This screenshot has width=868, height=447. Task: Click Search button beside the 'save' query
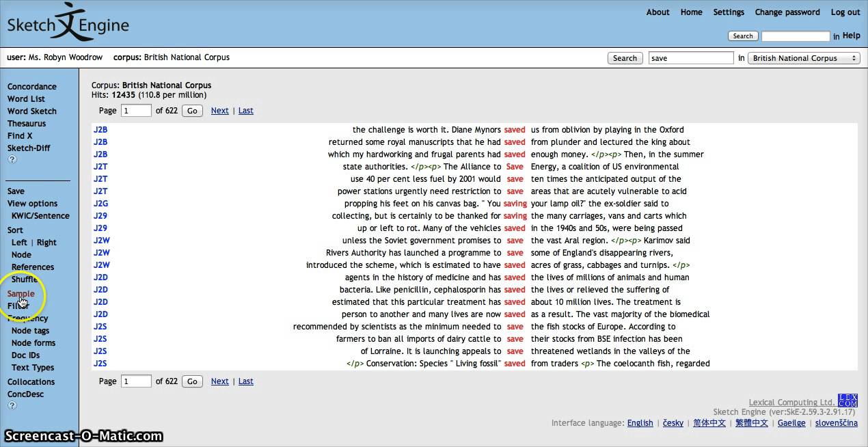click(625, 58)
